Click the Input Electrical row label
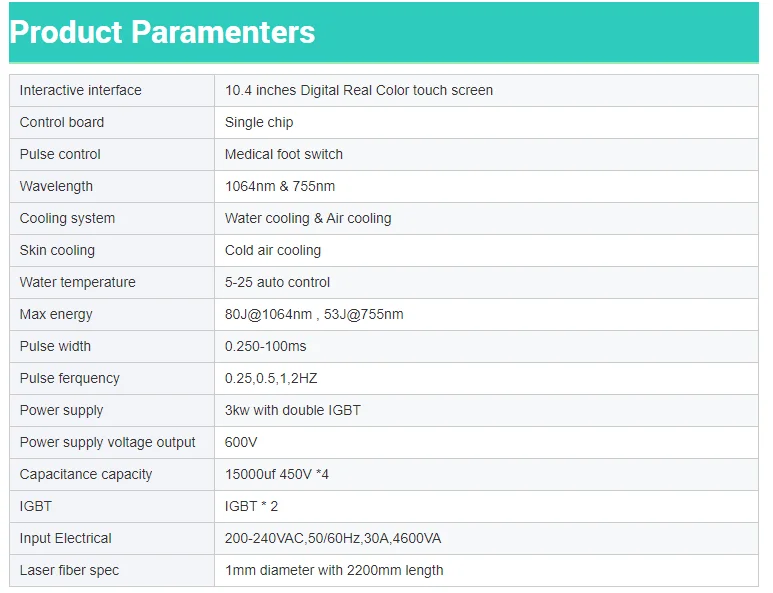This screenshot has height=593, width=773. tap(66, 538)
